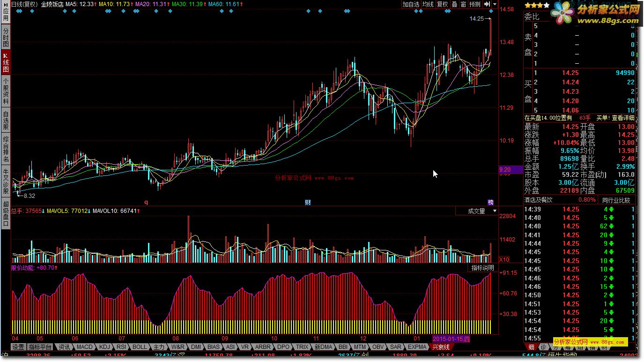The height and width of the screenshot is (362, 644).
Task: Select the MTM indicator tab
Action: point(360,347)
